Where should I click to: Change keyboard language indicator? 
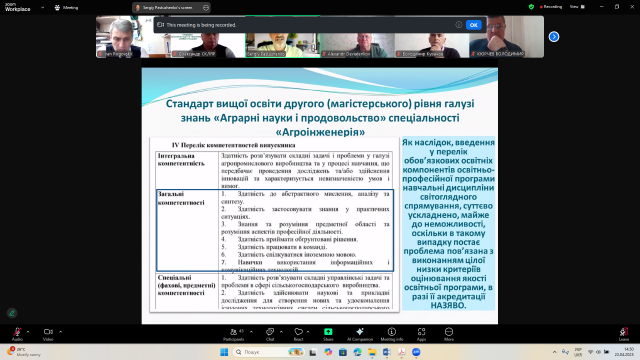point(578,352)
